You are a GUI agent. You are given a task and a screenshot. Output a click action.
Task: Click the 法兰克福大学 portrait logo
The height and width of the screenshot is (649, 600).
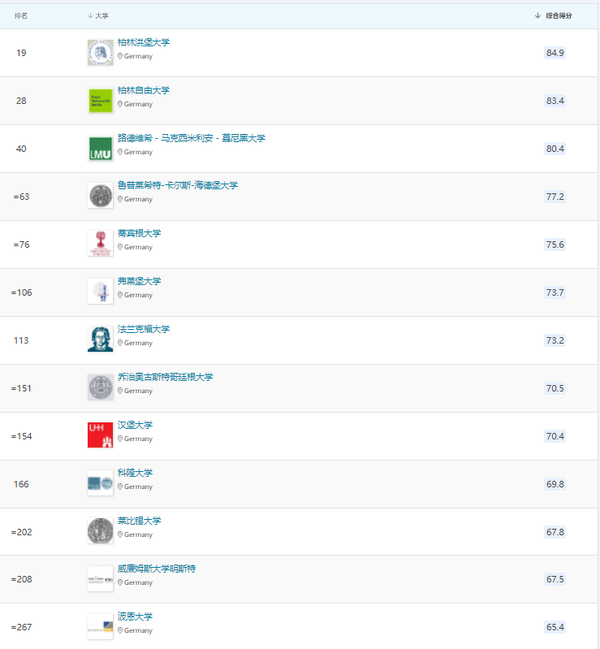point(100,339)
